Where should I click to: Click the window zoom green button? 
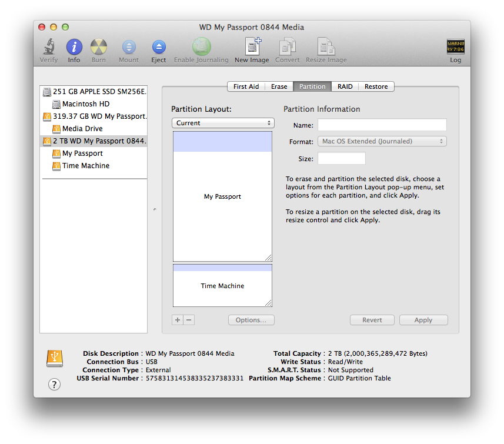65,27
